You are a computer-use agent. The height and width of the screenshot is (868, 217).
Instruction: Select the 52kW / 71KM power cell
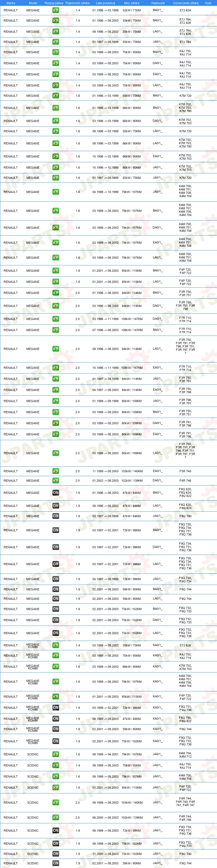pos(132,10)
